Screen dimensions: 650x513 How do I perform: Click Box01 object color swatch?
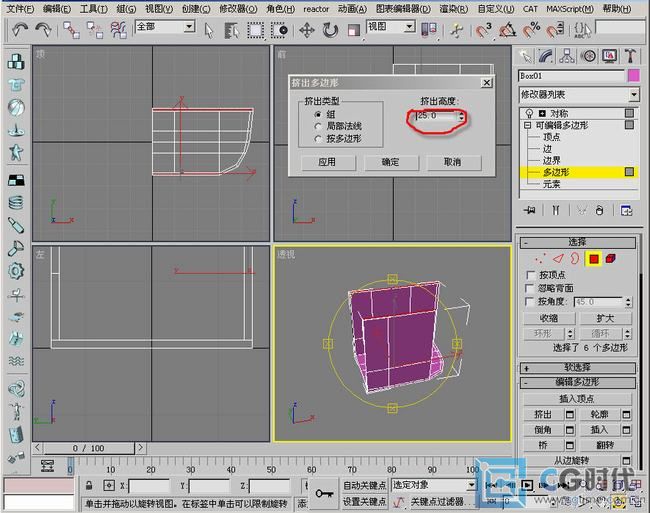633,76
